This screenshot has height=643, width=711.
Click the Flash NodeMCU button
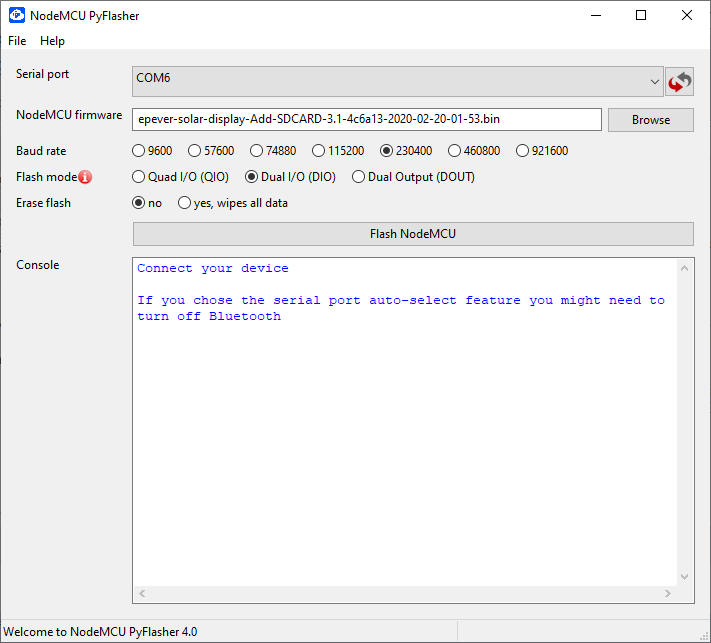[412, 234]
